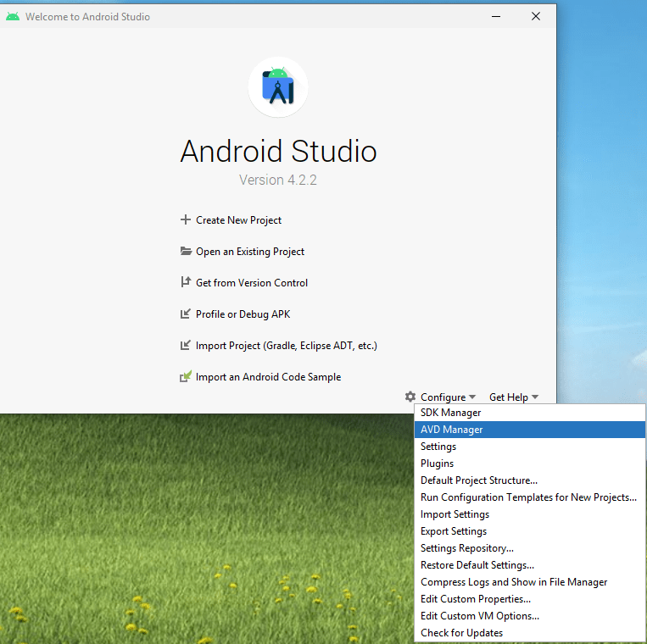Select Profile or Debug APK
The height and width of the screenshot is (644, 647).
click(243, 314)
